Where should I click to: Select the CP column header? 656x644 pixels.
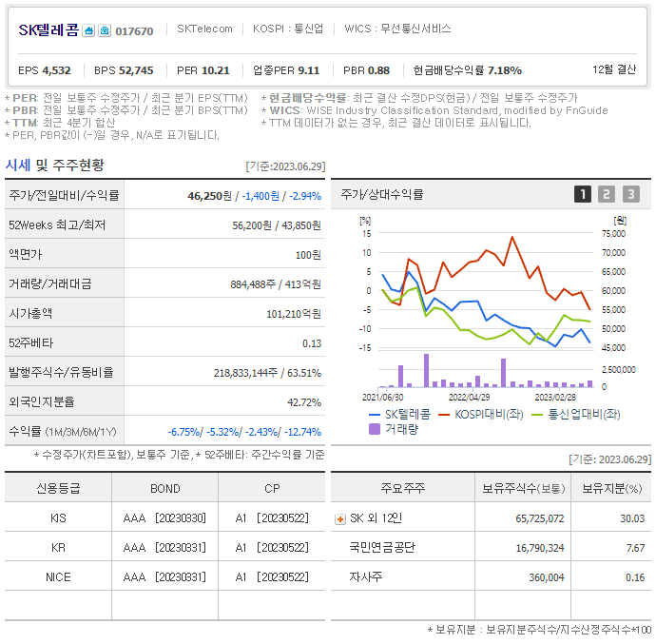tap(272, 489)
